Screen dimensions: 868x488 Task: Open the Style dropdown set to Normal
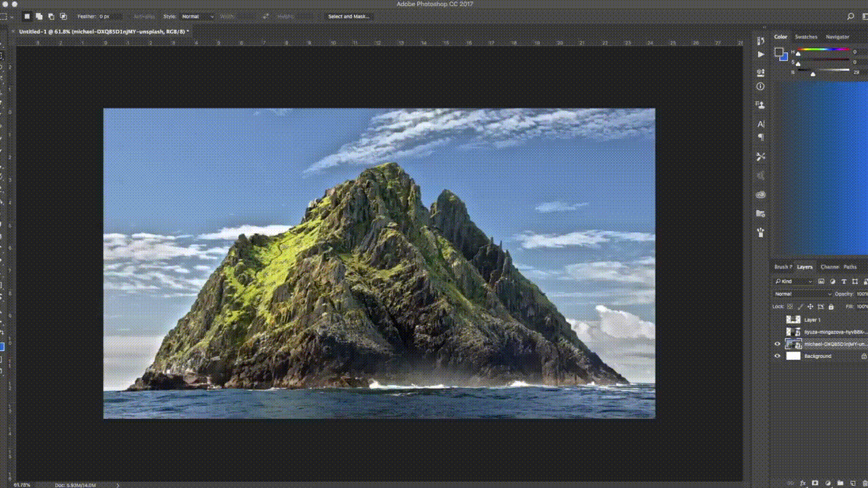pos(197,16)
